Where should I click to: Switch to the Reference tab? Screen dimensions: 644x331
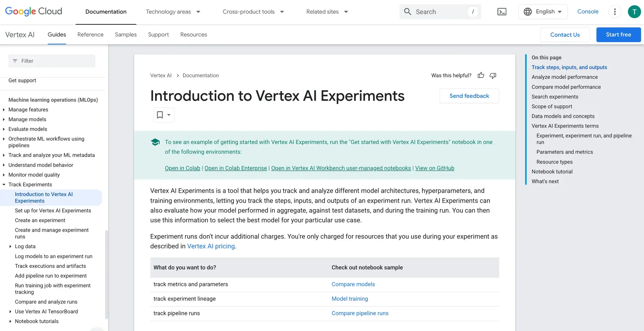point(90,35)
